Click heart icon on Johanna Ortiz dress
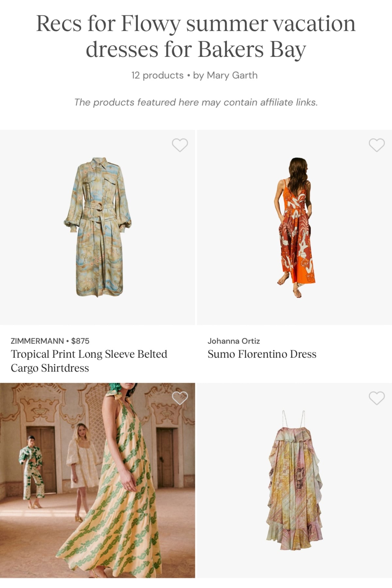Image resolution: width=392 pixels, height=588 pixels. (x=377, y=145)
